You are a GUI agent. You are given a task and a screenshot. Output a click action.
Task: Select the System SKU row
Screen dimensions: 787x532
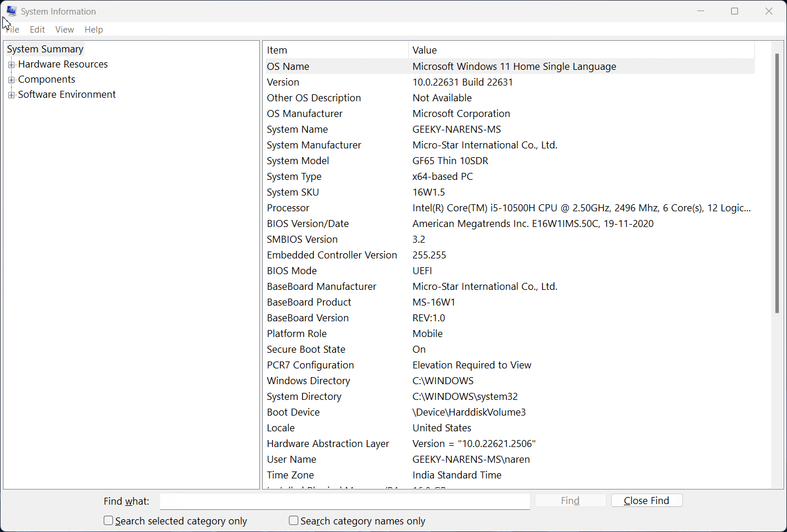point(510,192)
